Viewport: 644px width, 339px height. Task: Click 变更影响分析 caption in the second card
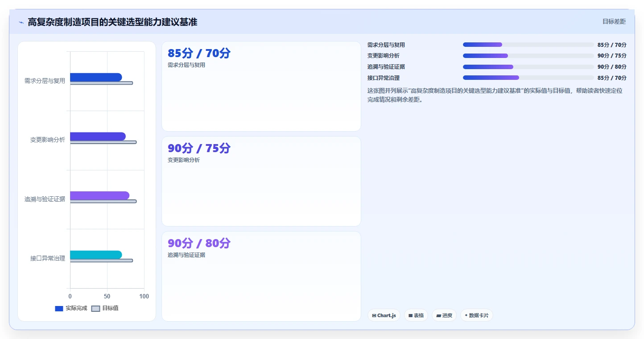184,160
